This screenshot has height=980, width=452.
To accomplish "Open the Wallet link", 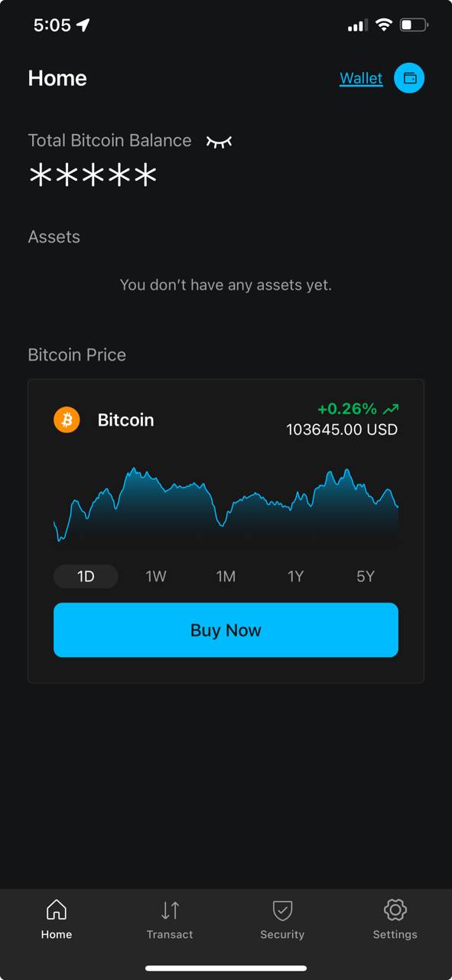I will [361, 78].
